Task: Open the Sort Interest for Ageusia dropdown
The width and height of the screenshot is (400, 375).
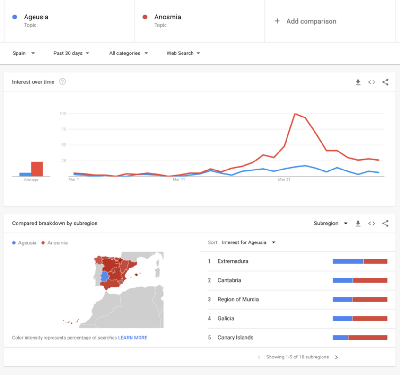Action: [248, 242]
